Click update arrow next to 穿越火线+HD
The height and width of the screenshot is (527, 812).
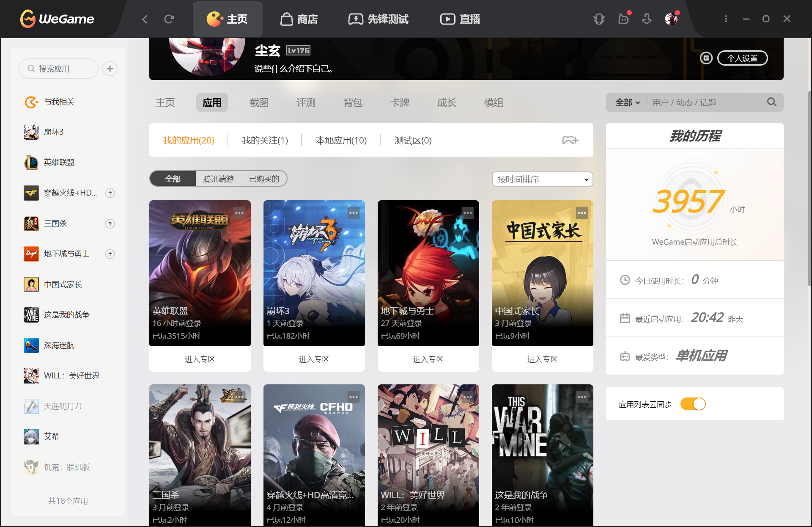point(110,193)
